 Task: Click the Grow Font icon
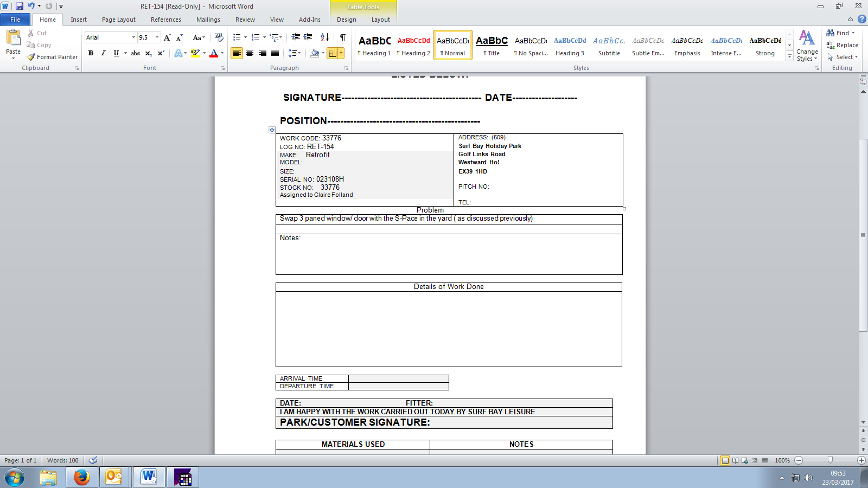pos(167,37)
